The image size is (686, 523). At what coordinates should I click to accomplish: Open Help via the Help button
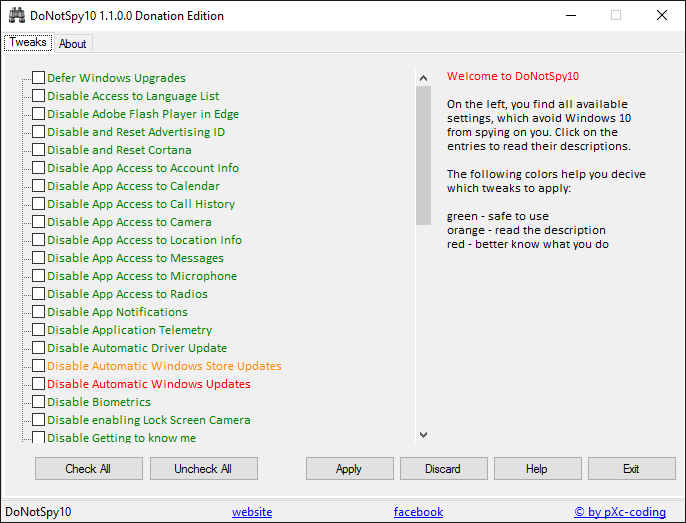click(x=537, y=469)
